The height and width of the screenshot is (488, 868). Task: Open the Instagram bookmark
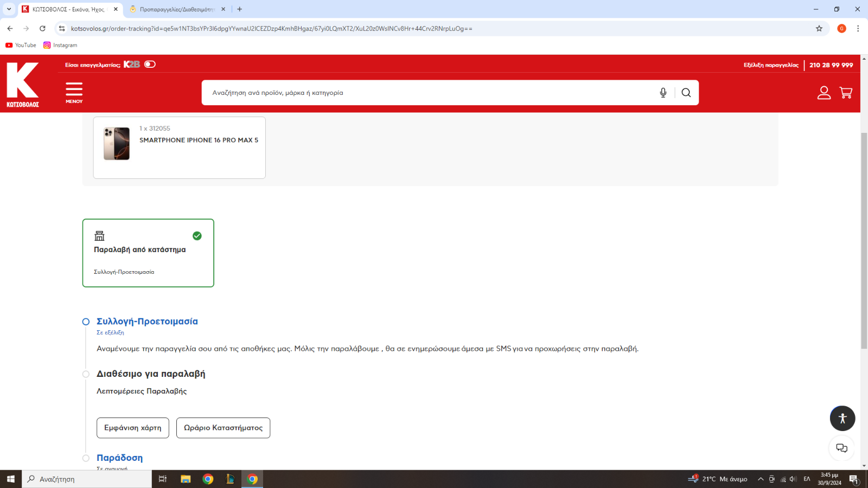coord(60,45)
